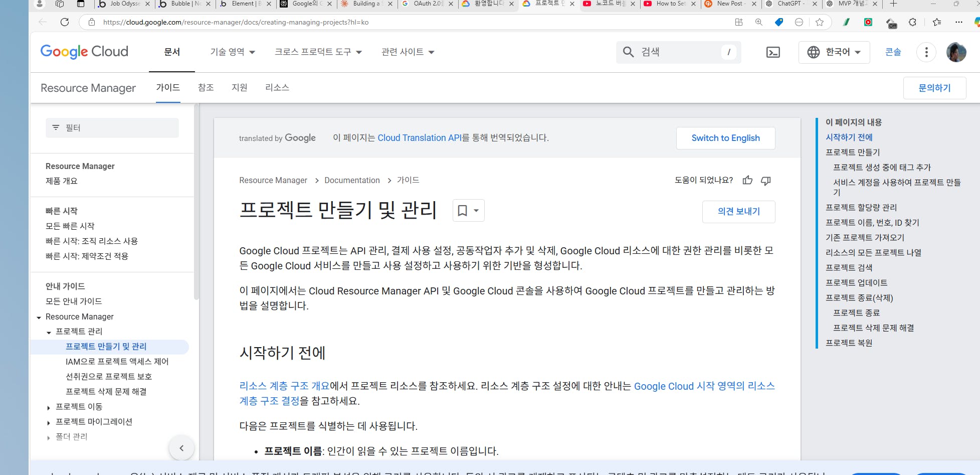Click the split screen/apps icon in address bar
The image size is (980, 475).
[x=739, y=22]
